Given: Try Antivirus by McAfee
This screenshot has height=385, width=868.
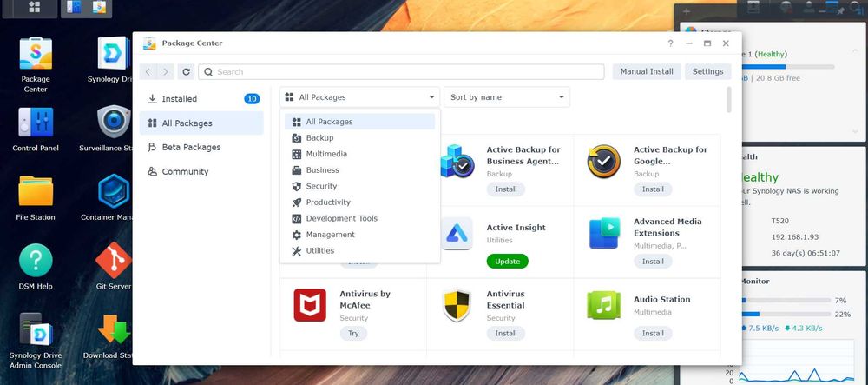Looking at the screenshot, I should [353, 334].
